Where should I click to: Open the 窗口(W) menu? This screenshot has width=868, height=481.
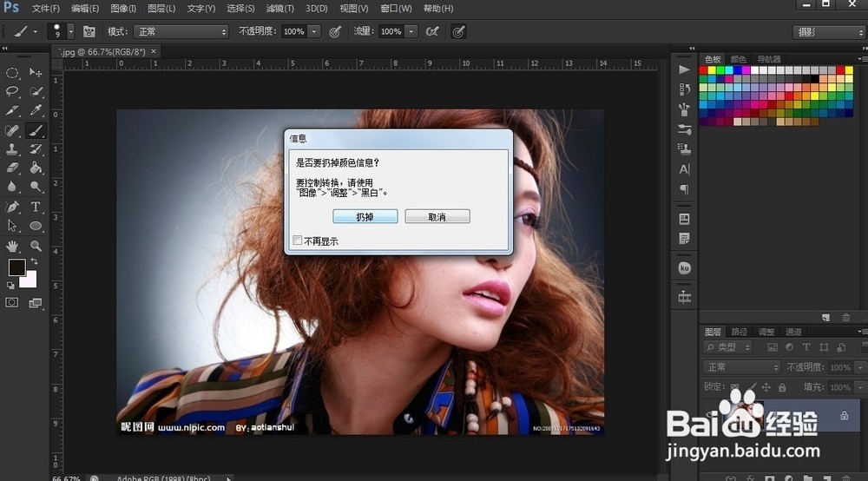[x=396, y=9]
